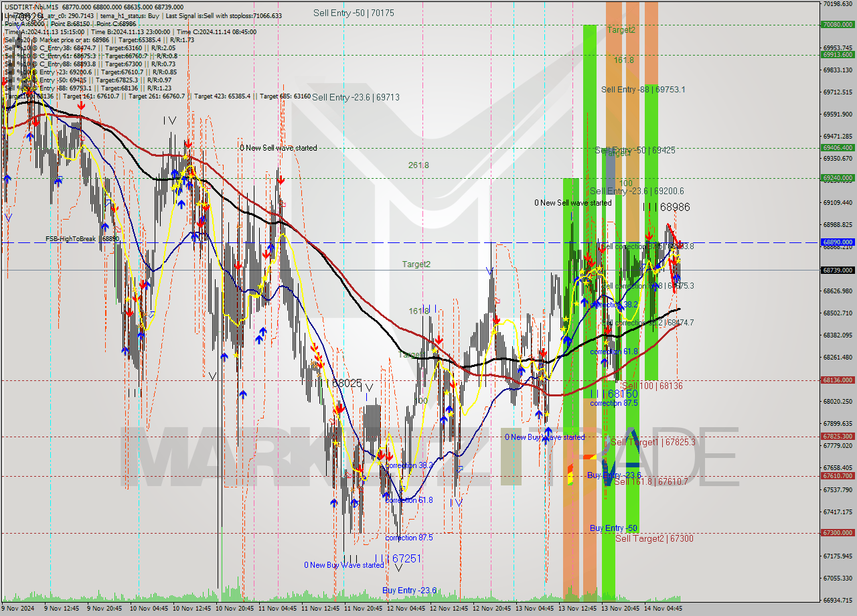857x616 pixels.
Task: Click the blue 68890.000 price tag
Action: [x=837, y=242]
